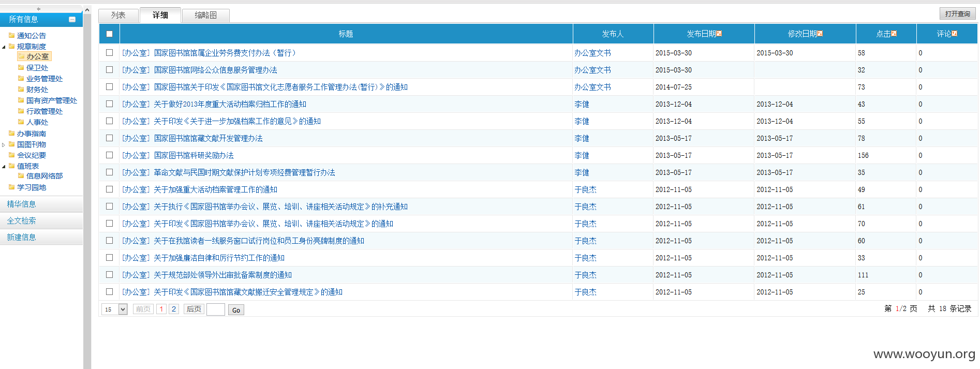Click the 发布人 column header
The height and width of the screenshot is (369, 980).
(x=613, y=34)
